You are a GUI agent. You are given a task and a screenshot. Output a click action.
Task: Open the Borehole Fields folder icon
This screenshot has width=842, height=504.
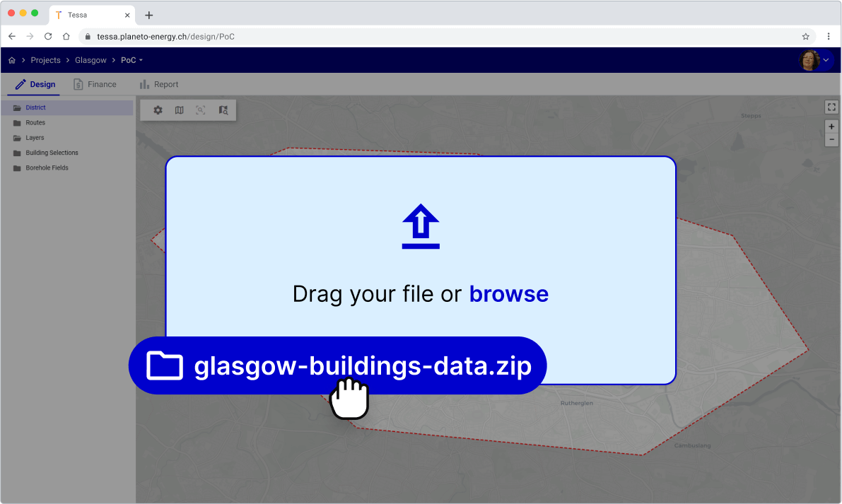[x=16, y=168]
